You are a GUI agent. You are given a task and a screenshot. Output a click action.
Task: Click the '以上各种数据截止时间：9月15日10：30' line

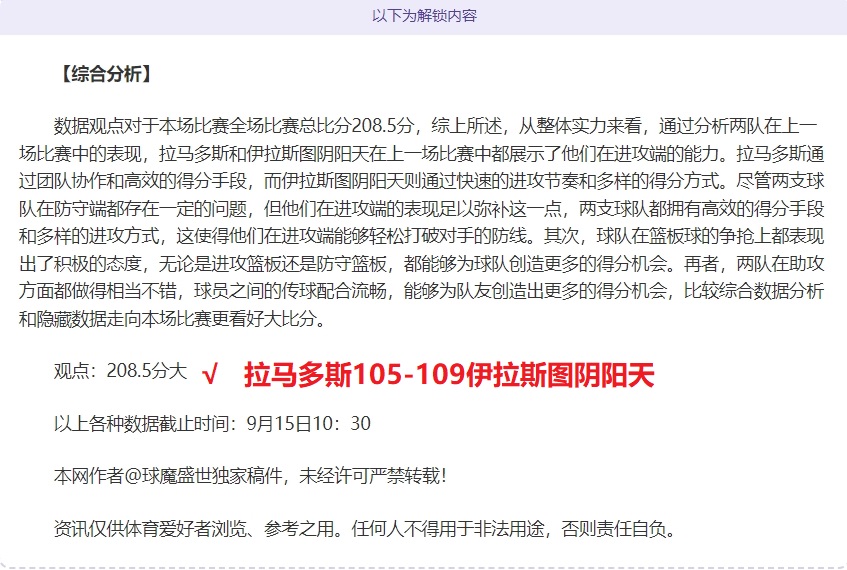pos(212,424)
